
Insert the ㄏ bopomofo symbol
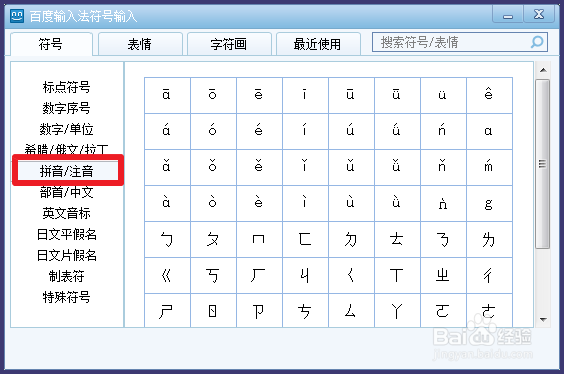coord(259,275)
